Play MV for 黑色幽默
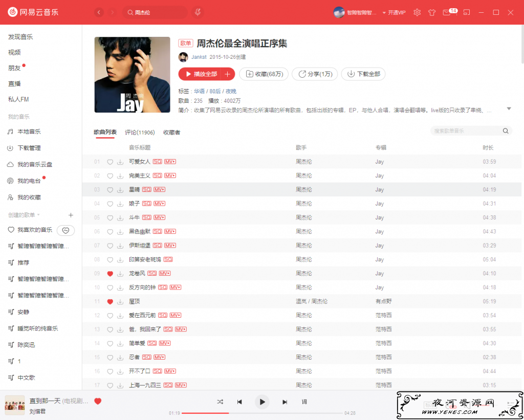Image resolution: width=524 pixels, height=420 pixels. pos(170,231)
